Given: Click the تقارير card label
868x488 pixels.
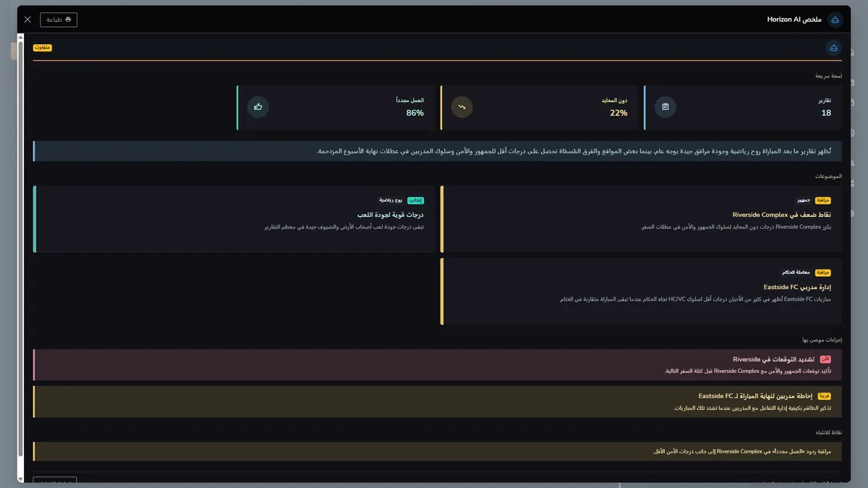Looking at the screenshot, I should (825, 100).
